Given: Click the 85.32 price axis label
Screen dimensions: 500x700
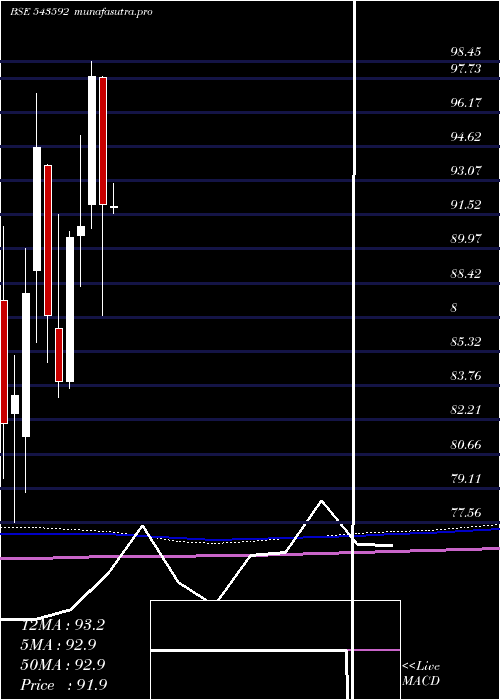Looking at the screenshot, I should (466, 342).
